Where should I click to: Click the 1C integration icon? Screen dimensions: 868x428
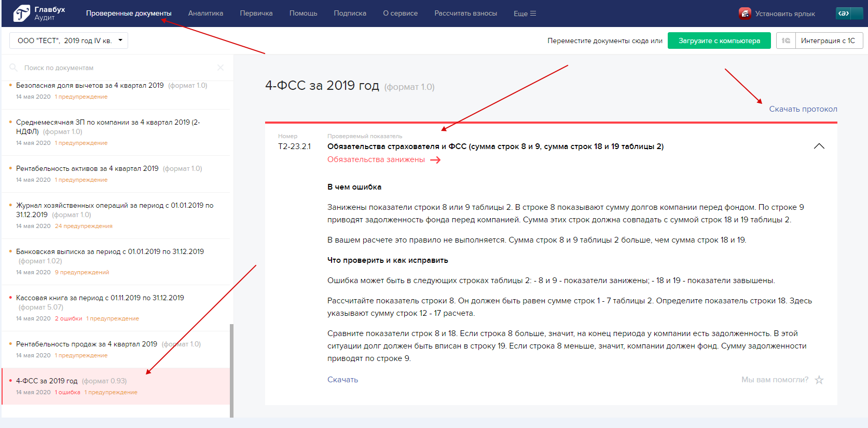786,41
